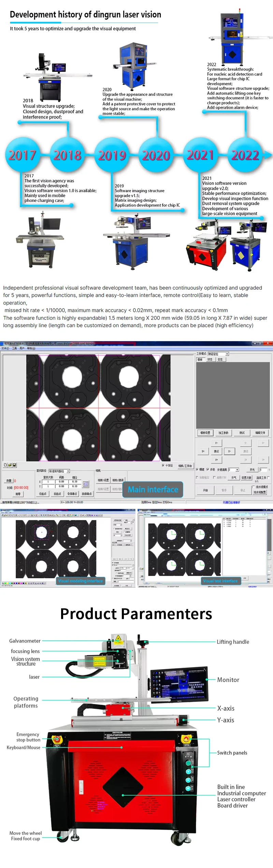This screenshot has width=273, height=868.
Task: Click the New file icon
Action: point(5,465)
